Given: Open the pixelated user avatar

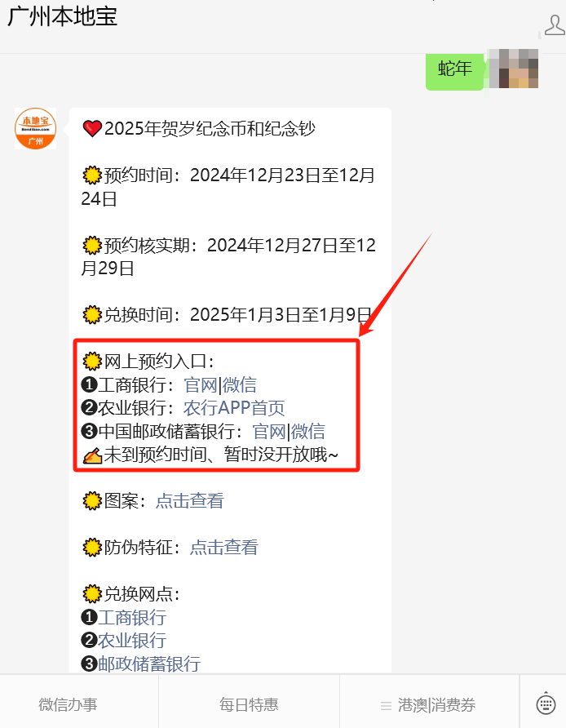Looking at the screenshot, I should point(514,69).
